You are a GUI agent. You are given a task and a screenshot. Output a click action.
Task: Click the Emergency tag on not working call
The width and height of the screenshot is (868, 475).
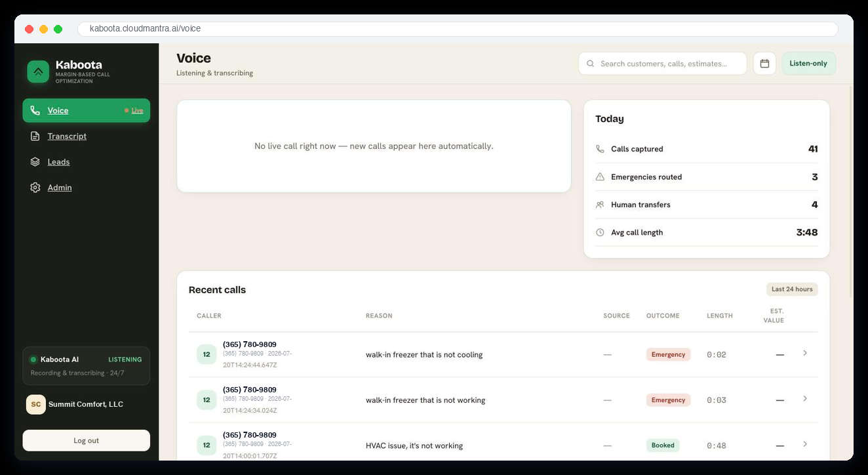point(668,400)
